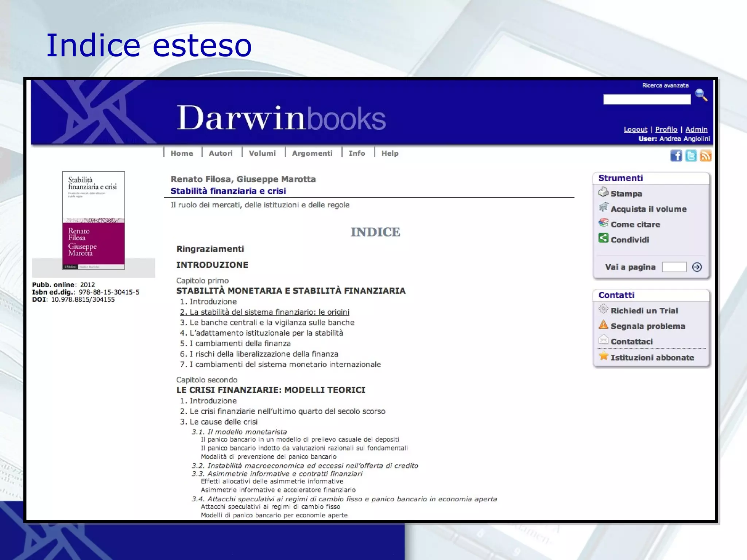Click the Darwinbooks logo

tap(281, 118)
